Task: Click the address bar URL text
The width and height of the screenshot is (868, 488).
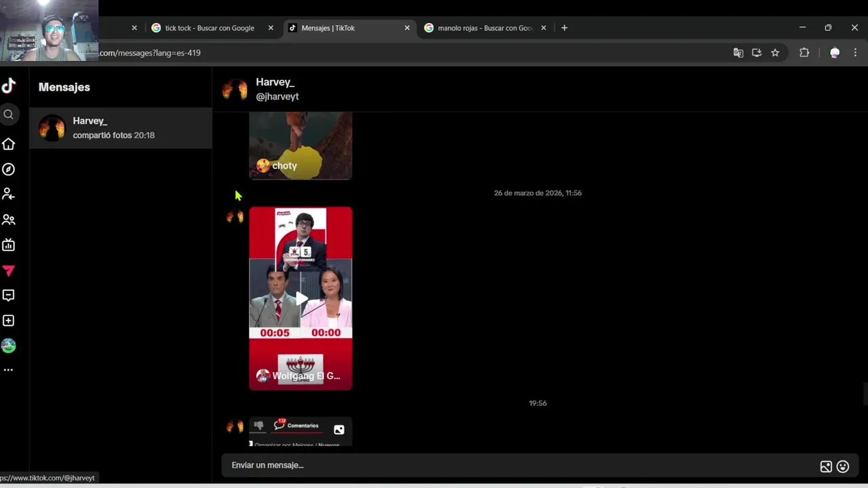Action: (150, 53)
